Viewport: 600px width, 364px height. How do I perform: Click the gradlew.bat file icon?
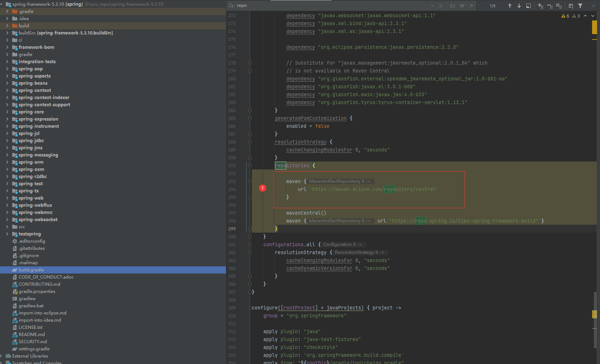click(15, 306)
